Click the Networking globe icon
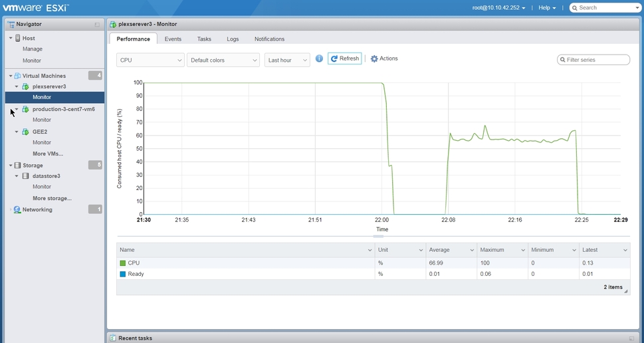The image size is (644, 343). coord(17,209)
